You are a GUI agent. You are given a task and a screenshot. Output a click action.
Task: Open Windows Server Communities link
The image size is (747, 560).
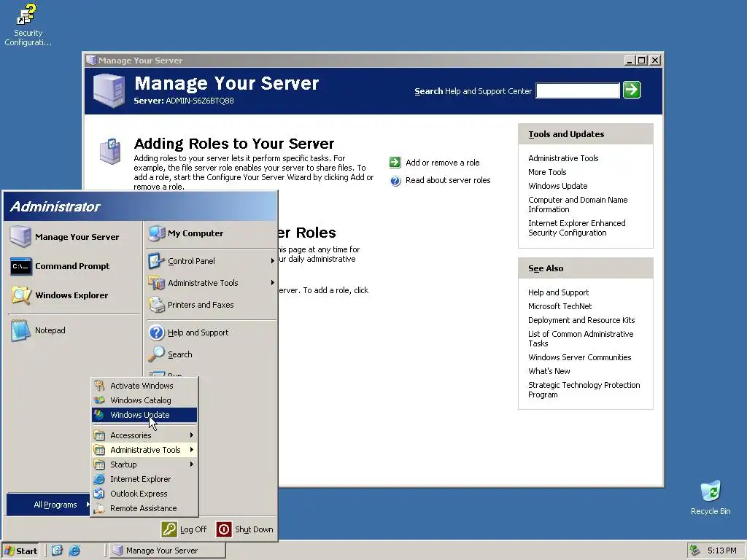[579, 357]
